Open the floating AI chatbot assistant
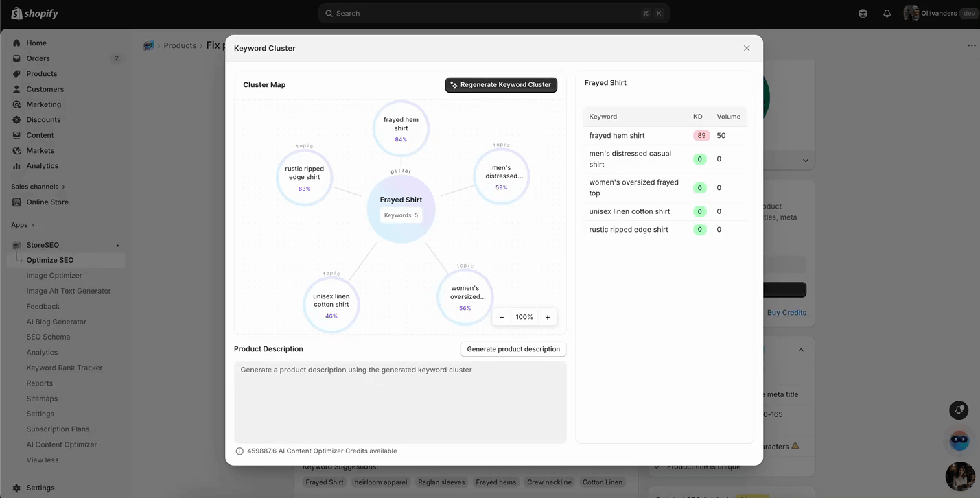 pos(959,440)
